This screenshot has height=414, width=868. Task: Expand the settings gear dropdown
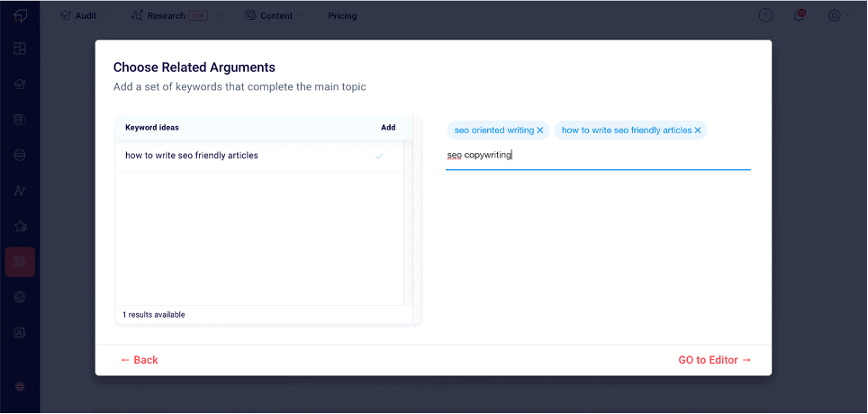837,15
